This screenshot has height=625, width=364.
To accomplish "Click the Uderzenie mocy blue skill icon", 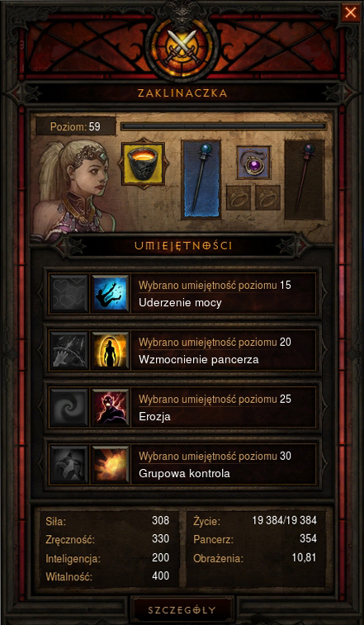I will pyautogui.click(x=110, y=293).
